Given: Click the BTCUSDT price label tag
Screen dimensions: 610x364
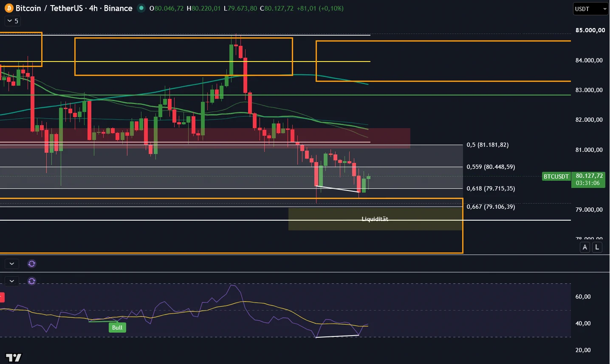Looking at the screenshot, I should tap(556, 176).
